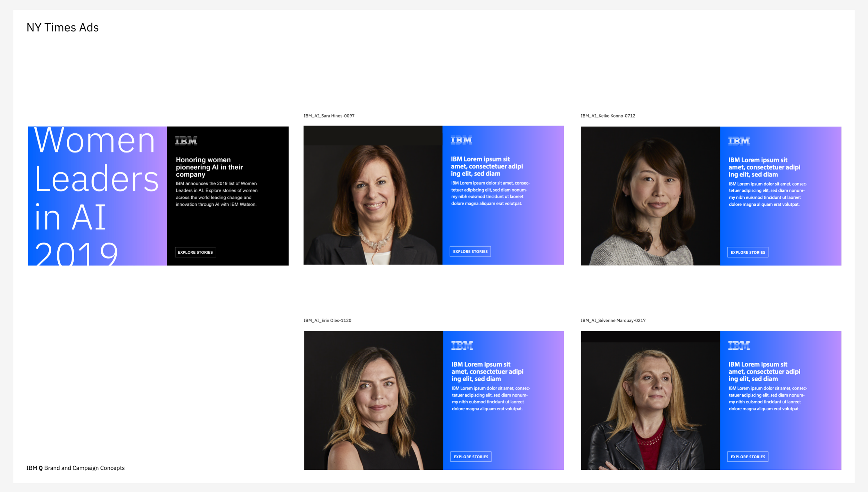This screenshot has height=492, width=868.
Task: Click the label 'IBM_AI_Erin Oles-1120'
Action: pyautogui.click(x=327, y=320)
